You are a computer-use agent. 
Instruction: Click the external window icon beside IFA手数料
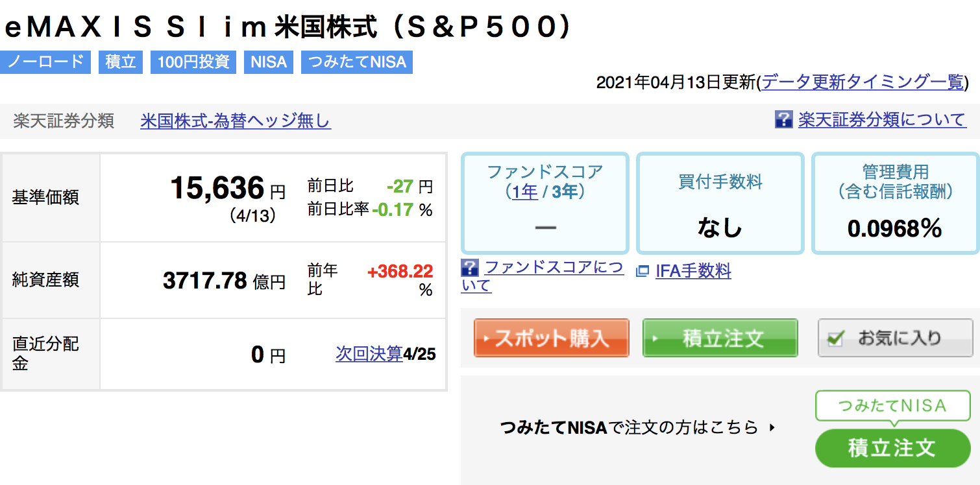coord(643,272)
